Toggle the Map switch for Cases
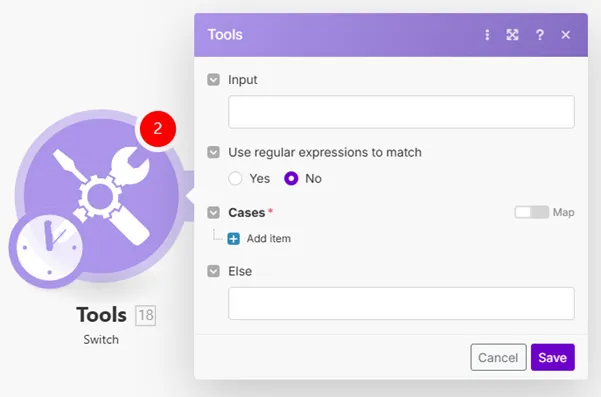This screenshot has height=397, width=601. click(532, 212)
